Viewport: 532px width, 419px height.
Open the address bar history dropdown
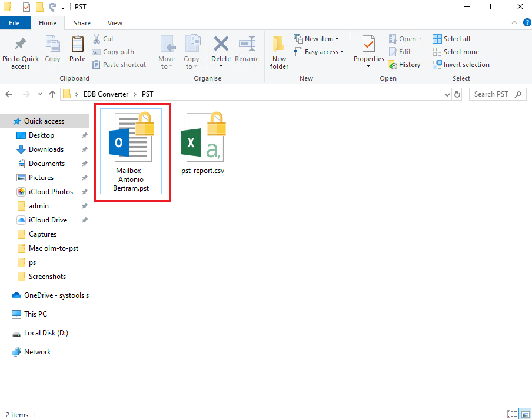(x=447, y=94)
